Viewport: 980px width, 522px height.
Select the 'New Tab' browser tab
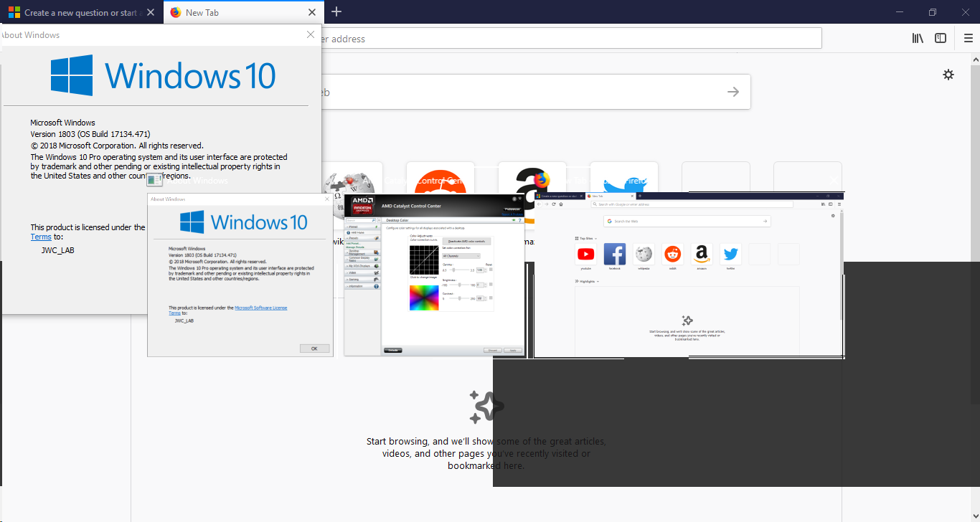[243, 12]
